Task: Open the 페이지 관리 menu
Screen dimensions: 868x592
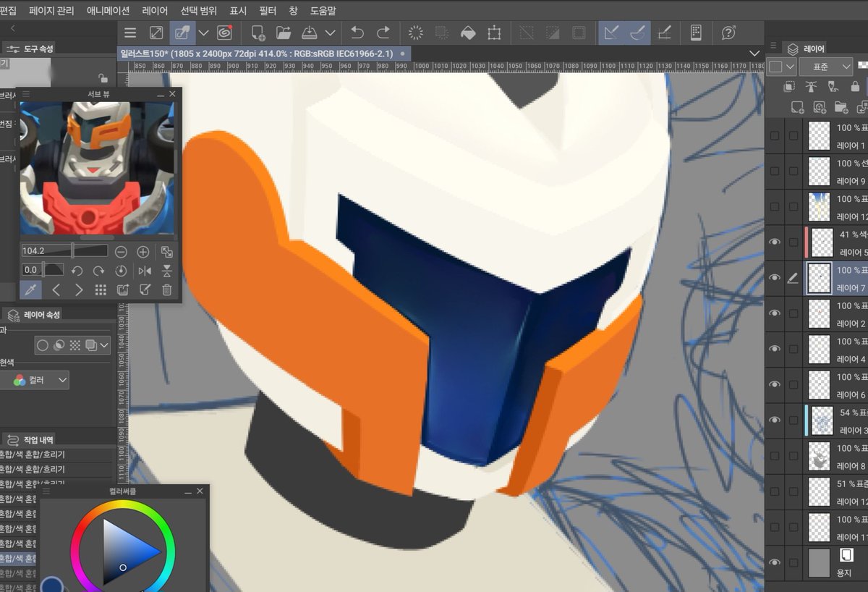Action: 51,11
